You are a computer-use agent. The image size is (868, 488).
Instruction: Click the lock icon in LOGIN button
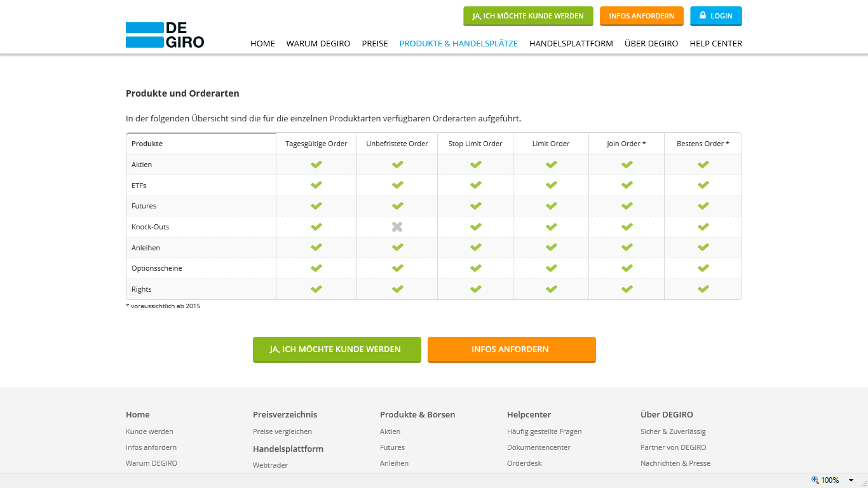(x=703, y=15)
